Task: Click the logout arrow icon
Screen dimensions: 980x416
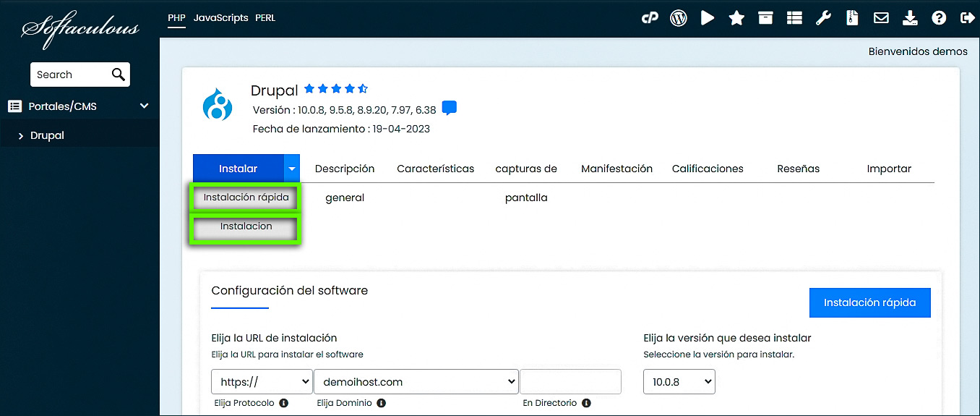Action: (967, 18)
